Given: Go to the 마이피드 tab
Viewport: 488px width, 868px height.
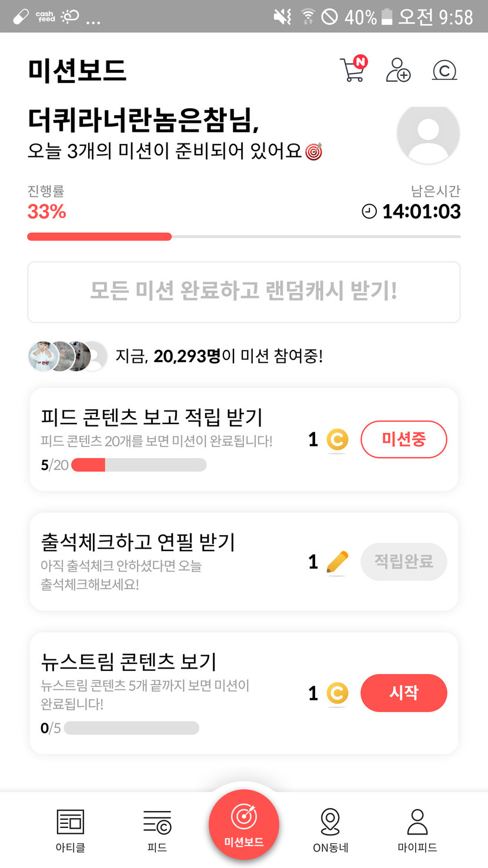Looking at the screenshot, I should point(417,830).
